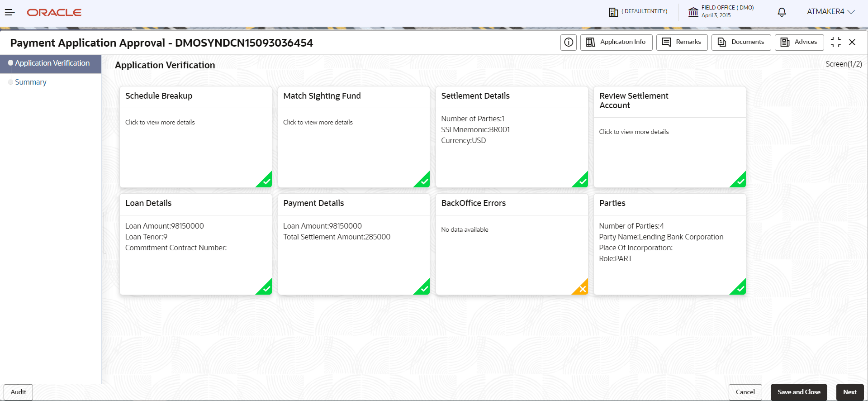Click the Oracle logo
868x401 pixels.
[x=54, y=13]
